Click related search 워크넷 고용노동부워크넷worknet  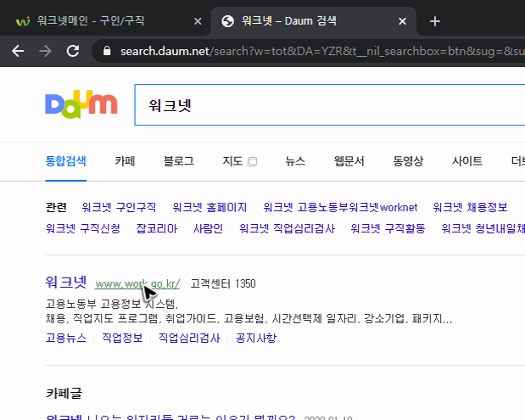(x=340, y=207)
